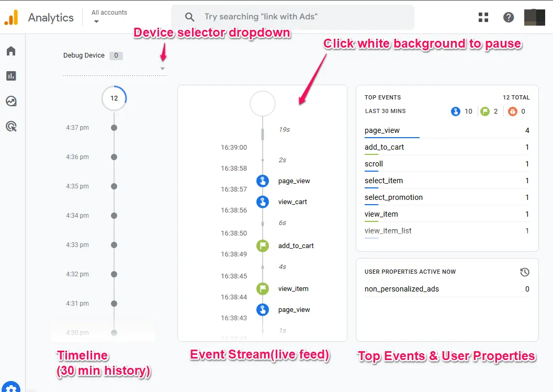Open the Explore icon in sidebar

pyautogui.click(x=11, y=101)
